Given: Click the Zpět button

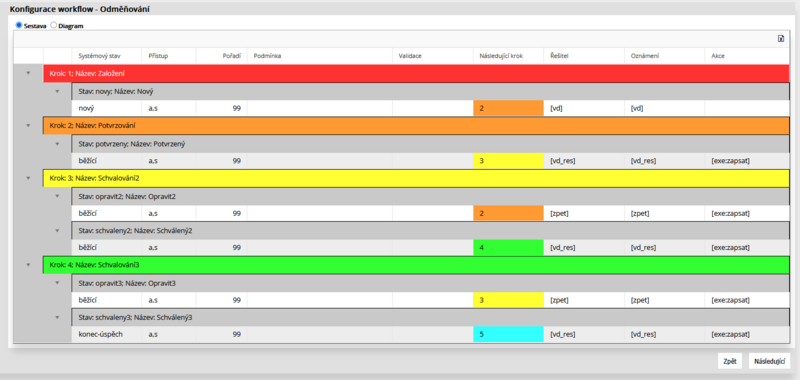Looking at the screenshot, I should [x=730, y=361].
